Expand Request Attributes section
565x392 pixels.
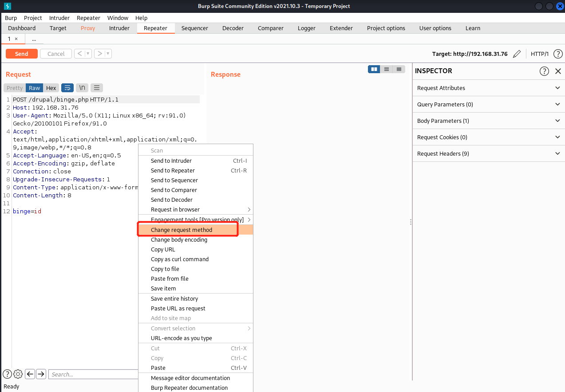coord(489,88)
